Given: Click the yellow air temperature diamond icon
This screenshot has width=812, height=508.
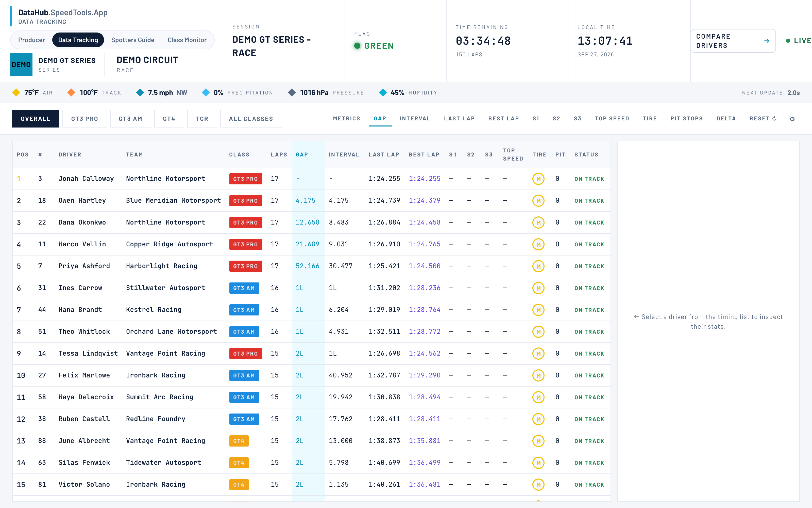Looking at the screenshot, I should point(16,92).
